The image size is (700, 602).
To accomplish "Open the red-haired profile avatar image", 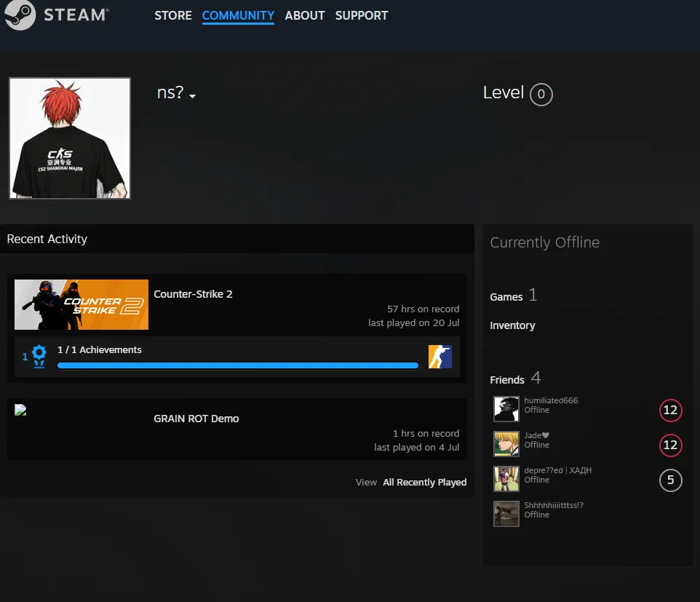I will 70,138.
